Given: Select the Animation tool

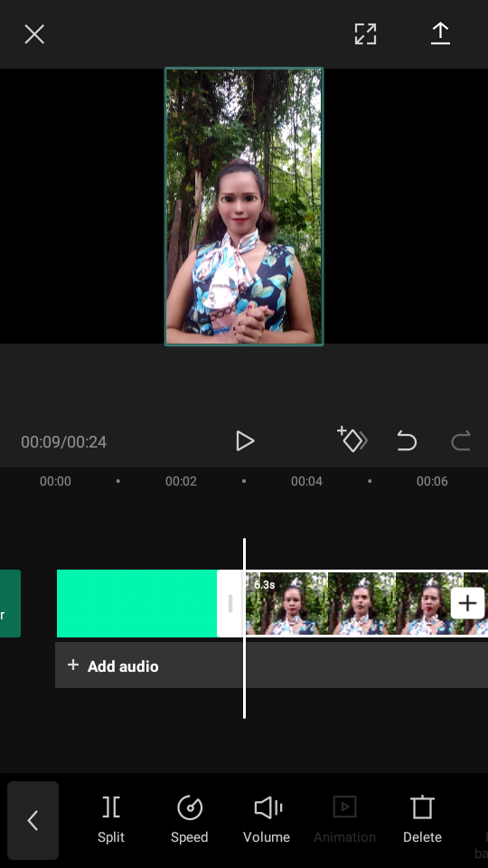Looking at the screenshot, I should coord(344,819).
